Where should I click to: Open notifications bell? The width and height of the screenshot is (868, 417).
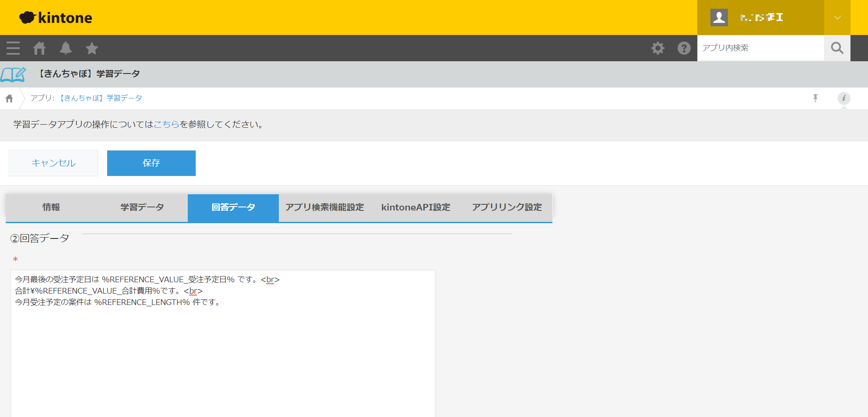tap(66, 48)
